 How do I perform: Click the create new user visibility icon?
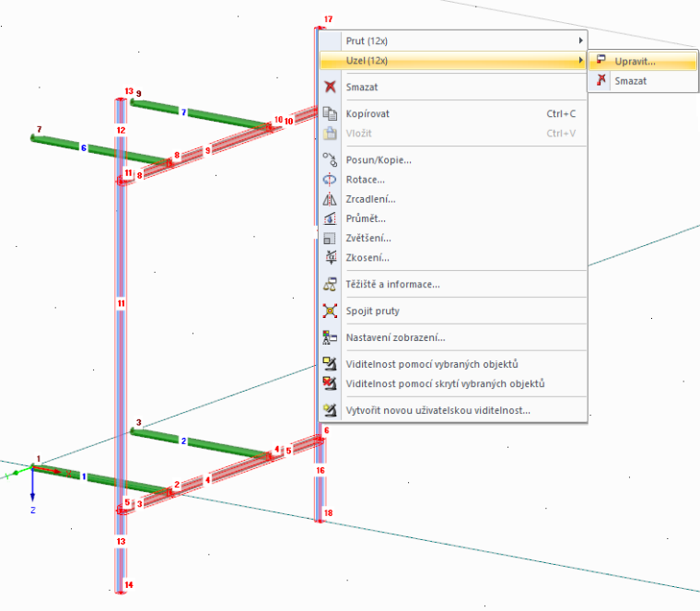[x=330, y=410]
